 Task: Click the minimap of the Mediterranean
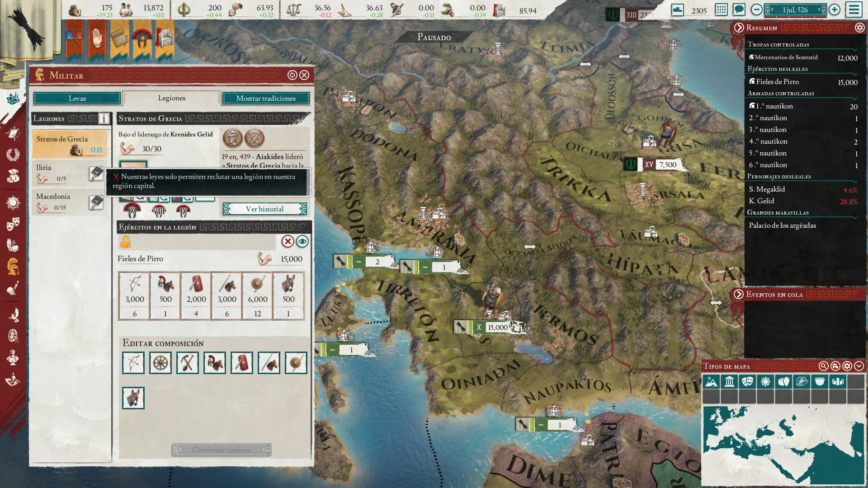pyautogui.click(x=783, y=446)
